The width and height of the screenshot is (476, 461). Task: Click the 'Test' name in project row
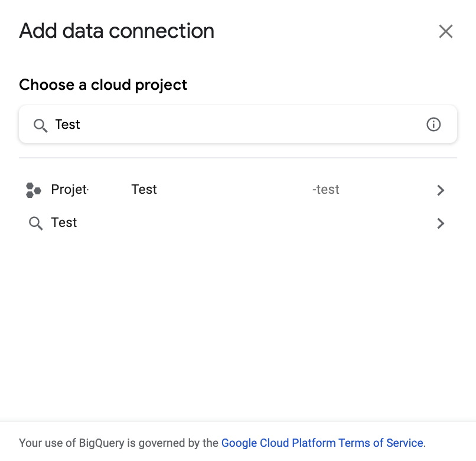coord(144,190)
